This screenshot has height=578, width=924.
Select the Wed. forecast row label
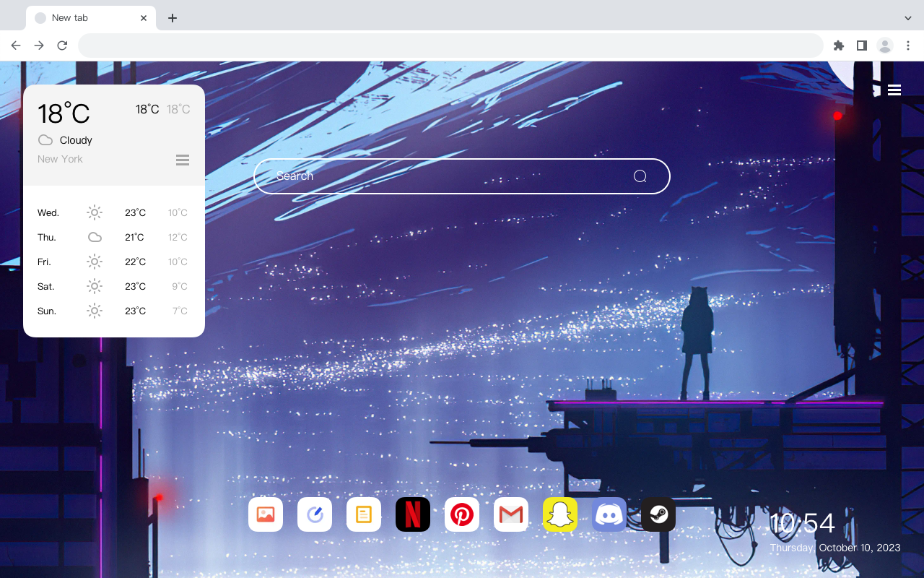[x=48, y=213]
